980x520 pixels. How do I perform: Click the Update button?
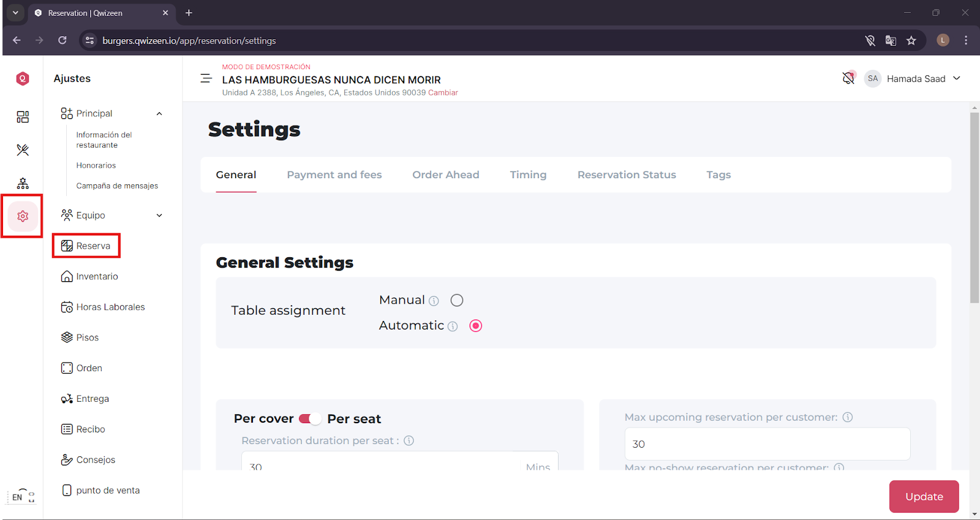[x=924, y=497]
